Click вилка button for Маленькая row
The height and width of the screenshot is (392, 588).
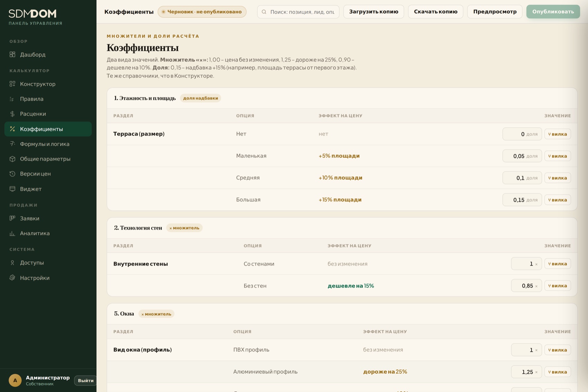558,156
